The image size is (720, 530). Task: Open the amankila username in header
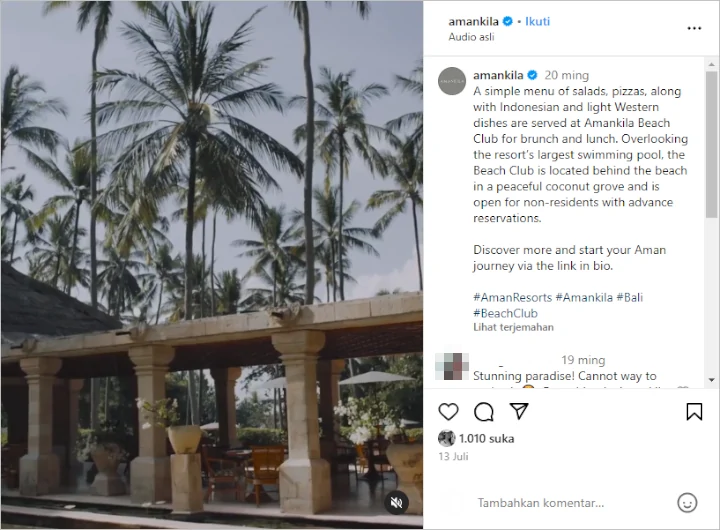pyautogui.click(x=475, y=21)
